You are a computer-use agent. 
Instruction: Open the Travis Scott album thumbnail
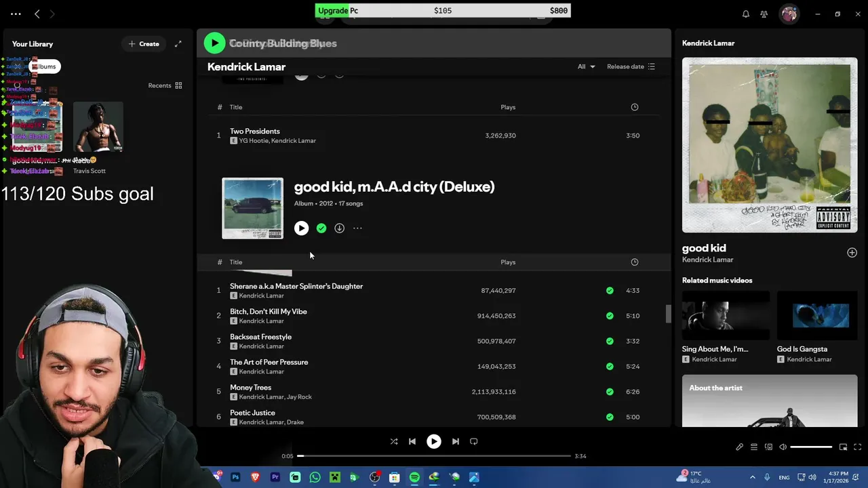(98, 127)
